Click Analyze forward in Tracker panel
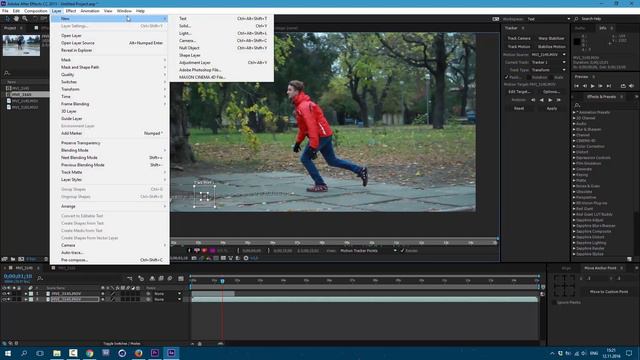This screenshot has height=360, width=640. coord(550,100)
